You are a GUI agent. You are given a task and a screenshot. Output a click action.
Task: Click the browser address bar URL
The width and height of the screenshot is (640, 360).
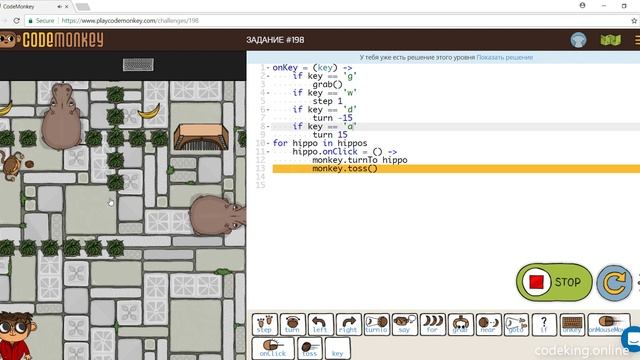pos(130,20)
